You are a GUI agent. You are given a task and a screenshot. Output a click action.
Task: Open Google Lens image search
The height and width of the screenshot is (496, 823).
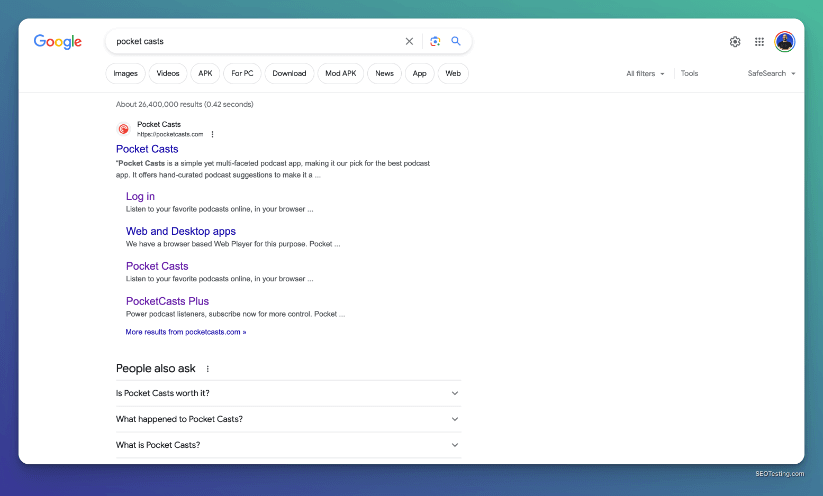click(x=435, y=41)
